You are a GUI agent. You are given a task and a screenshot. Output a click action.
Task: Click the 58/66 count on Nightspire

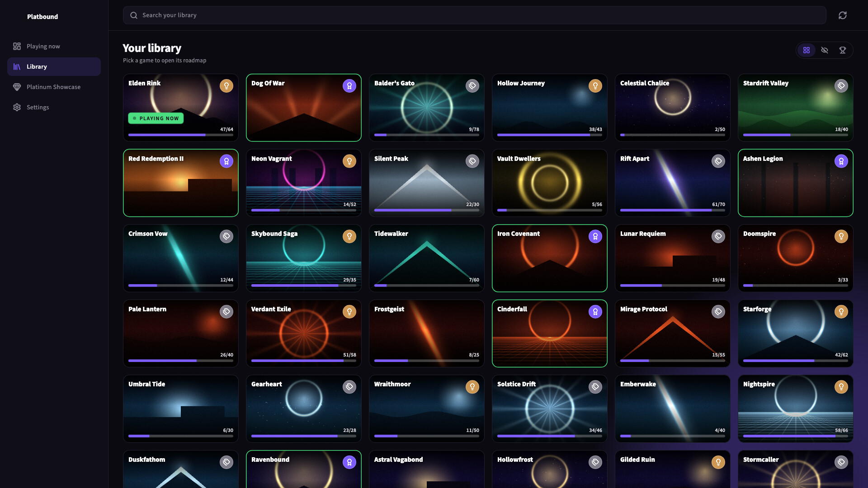[841, 431]
